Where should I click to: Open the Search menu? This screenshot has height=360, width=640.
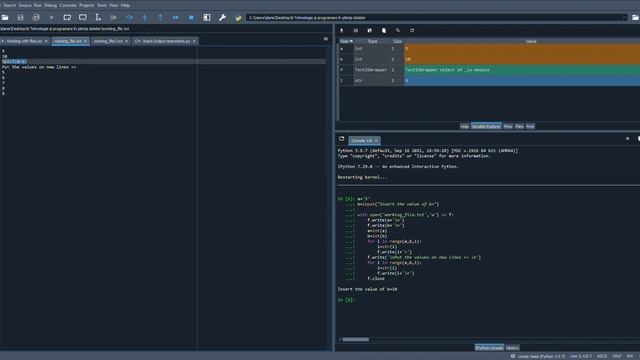tap(9, 5)
